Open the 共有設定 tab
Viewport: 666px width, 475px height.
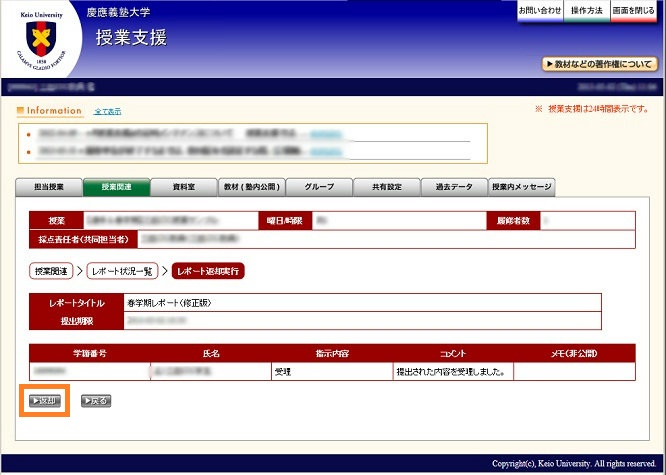(386, 187)
